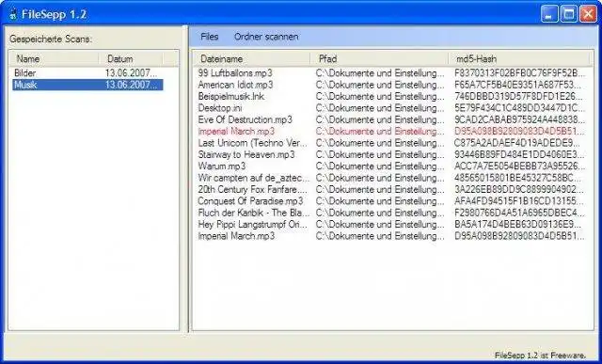
Task: Click the FileSepp 1.2 ist Freeware status text
Action: tap(540, 356)
